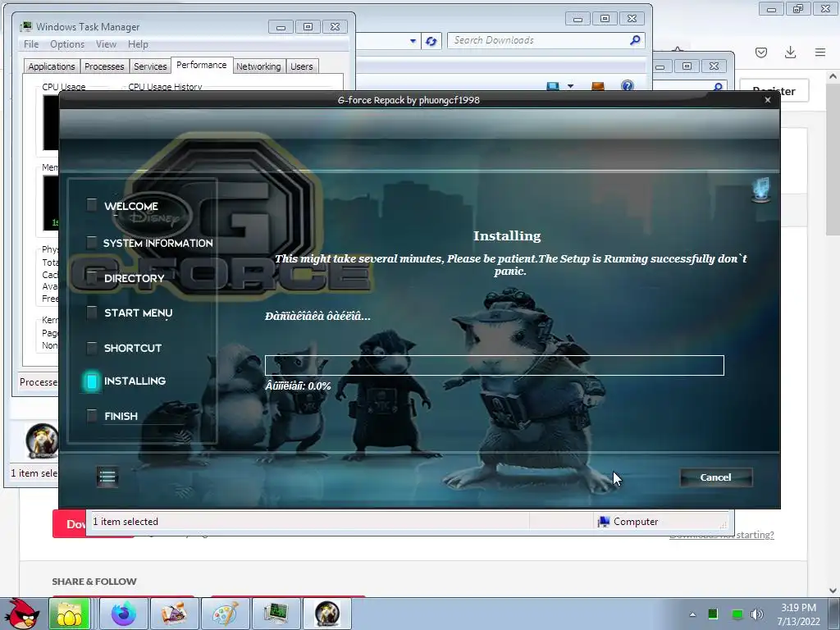Switch to Networking tab in Task Manager
Image resolution: width=840 pixels, height=630 pixels.
258,66
